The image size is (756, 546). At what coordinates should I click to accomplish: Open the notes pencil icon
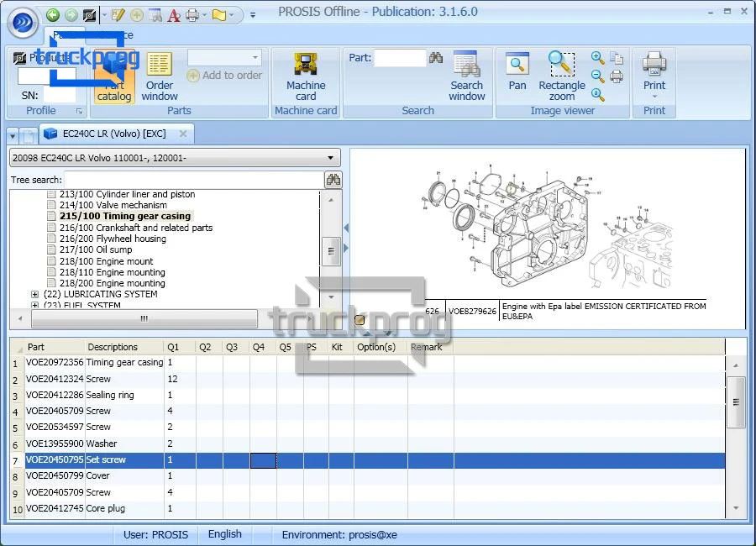118,15
